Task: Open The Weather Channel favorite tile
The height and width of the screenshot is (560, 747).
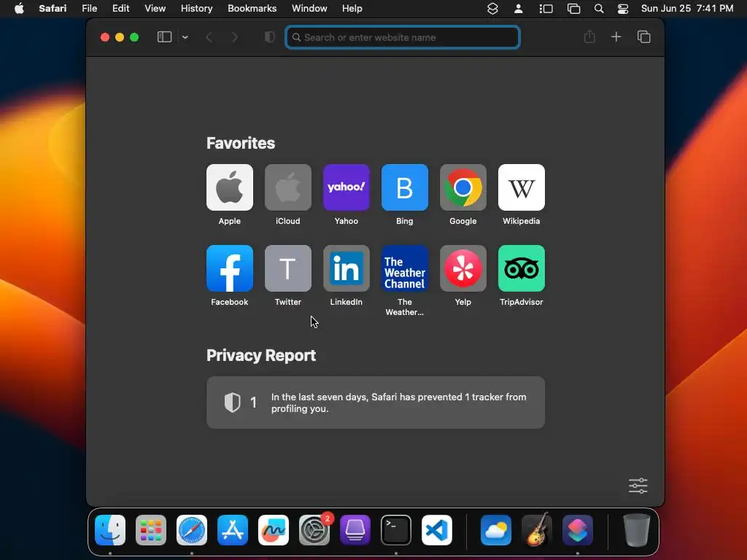Action: pos(404,268)
